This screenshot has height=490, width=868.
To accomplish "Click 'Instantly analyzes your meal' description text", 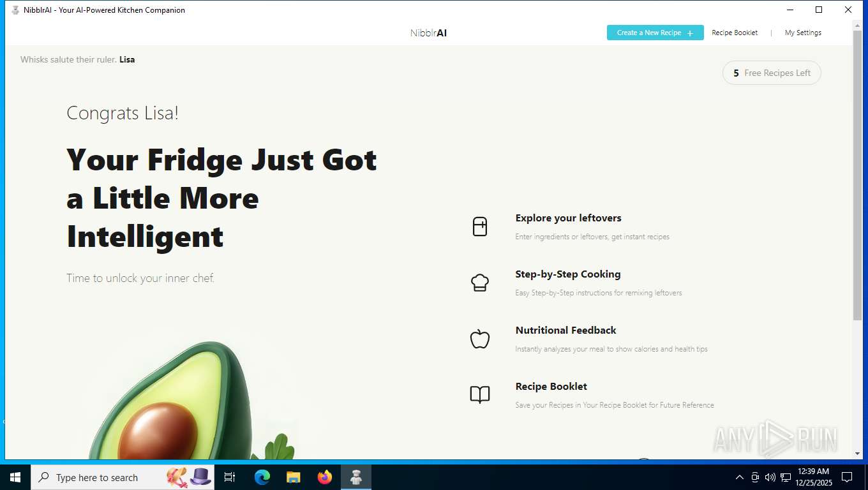I will point(611,349).
